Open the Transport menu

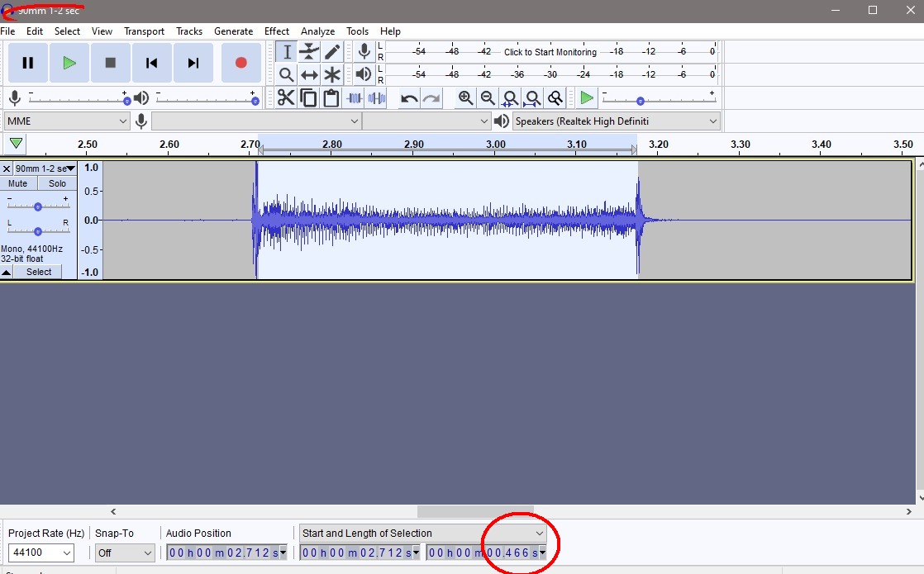click(x=144, y=31)
